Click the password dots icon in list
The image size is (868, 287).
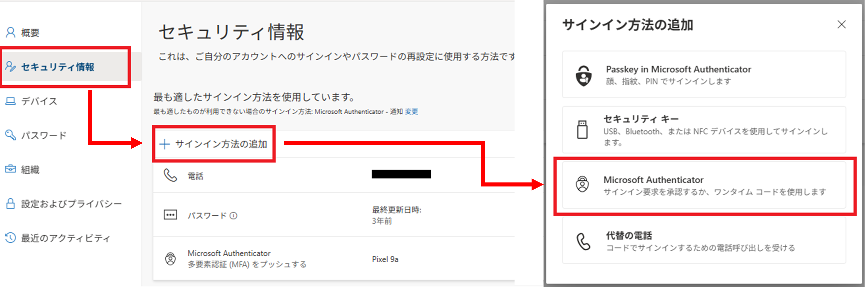[x=170, y=215]
